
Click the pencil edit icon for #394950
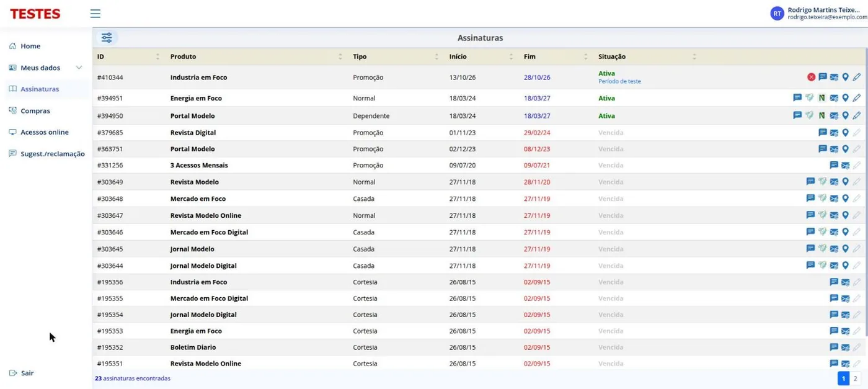click(x=857, y=115)
